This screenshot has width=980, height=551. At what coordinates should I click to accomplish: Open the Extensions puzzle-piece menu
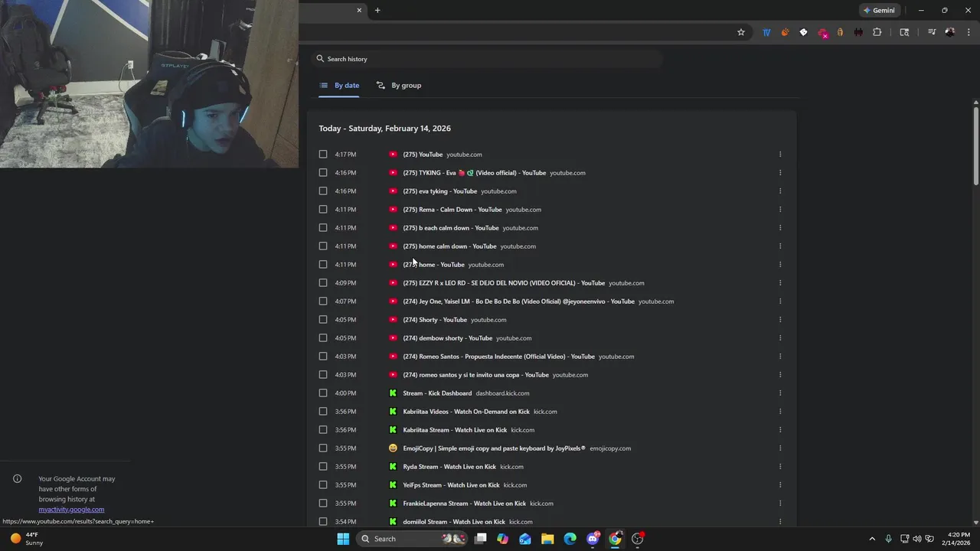[x=877, y=32]
